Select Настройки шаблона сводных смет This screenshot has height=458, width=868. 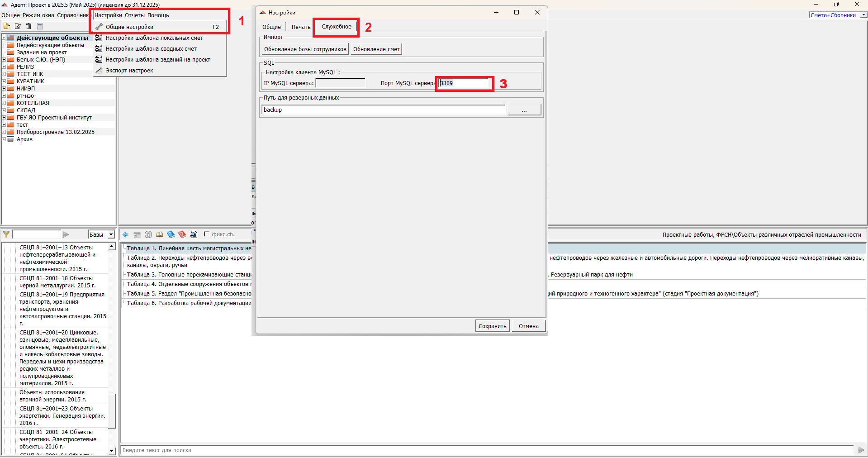click(151, 49)
